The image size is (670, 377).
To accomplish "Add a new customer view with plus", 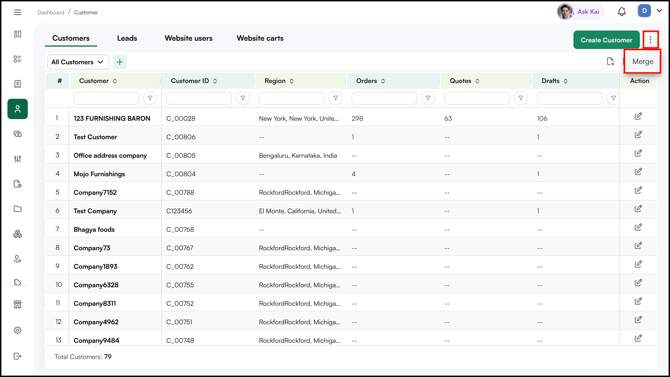I will tap(120, 62).
